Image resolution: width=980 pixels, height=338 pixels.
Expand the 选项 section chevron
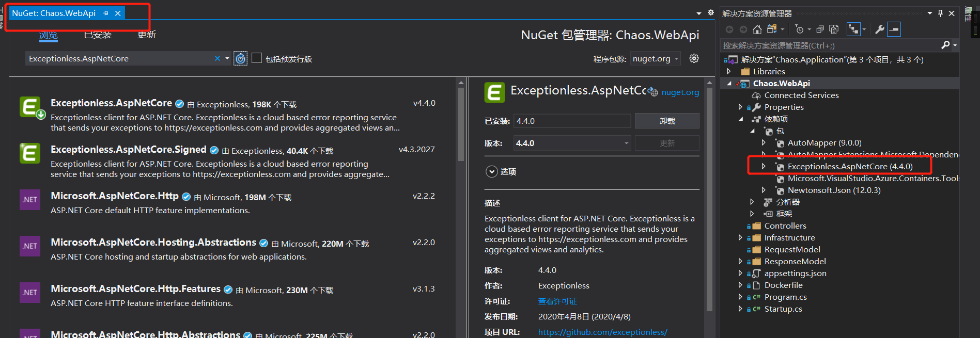(x=492, y=171)
